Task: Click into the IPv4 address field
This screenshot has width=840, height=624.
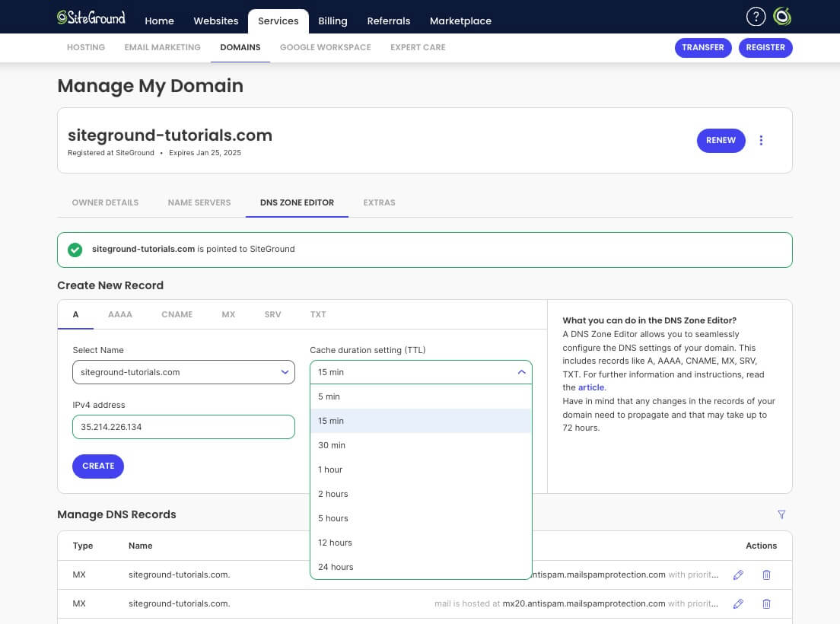Action: 184,427
